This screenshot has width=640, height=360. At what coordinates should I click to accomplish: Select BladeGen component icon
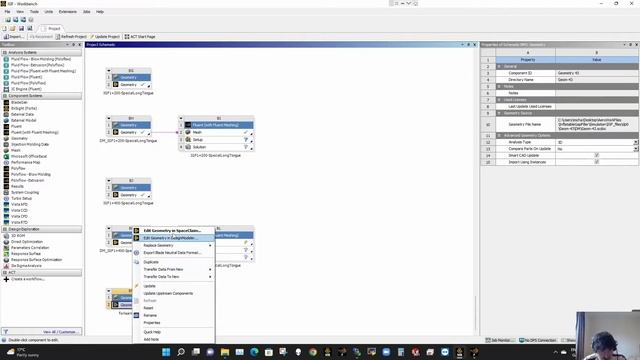(x=6, y=102)
